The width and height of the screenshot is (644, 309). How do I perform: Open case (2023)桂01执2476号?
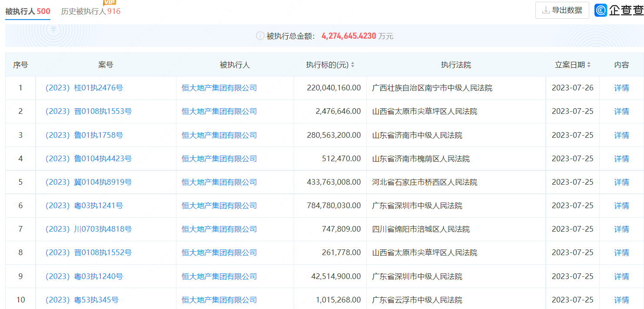tap(84, 88)
